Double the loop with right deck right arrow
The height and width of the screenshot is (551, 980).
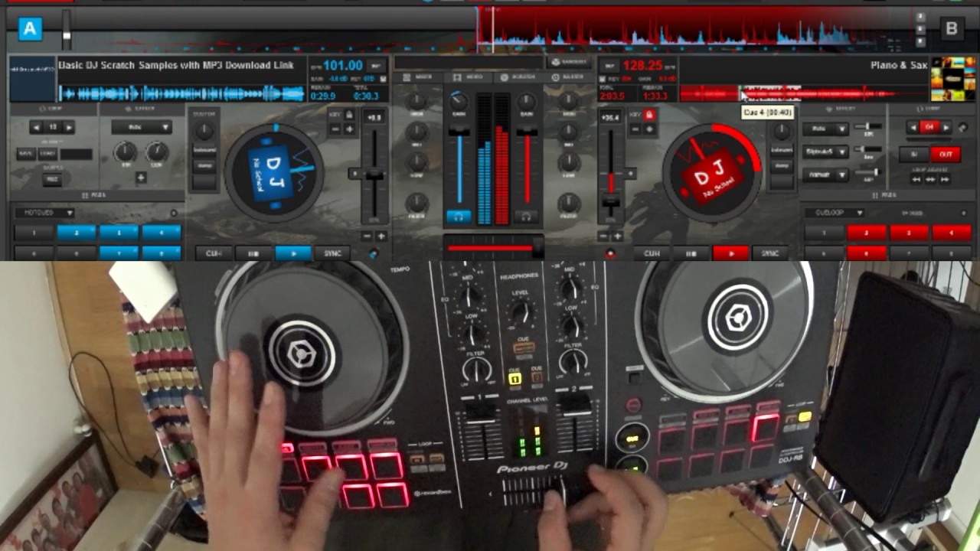(x=946, y=128)
